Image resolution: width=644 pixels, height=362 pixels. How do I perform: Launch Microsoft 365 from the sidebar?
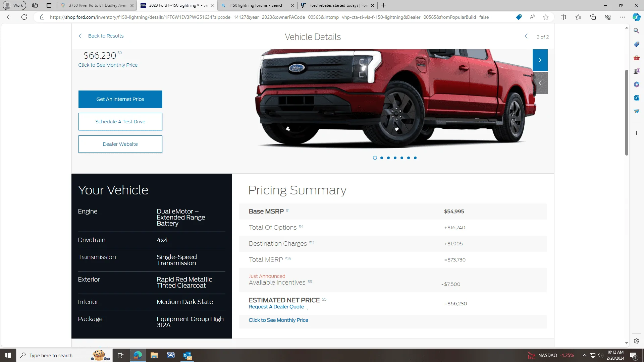(x=636, y=84)
